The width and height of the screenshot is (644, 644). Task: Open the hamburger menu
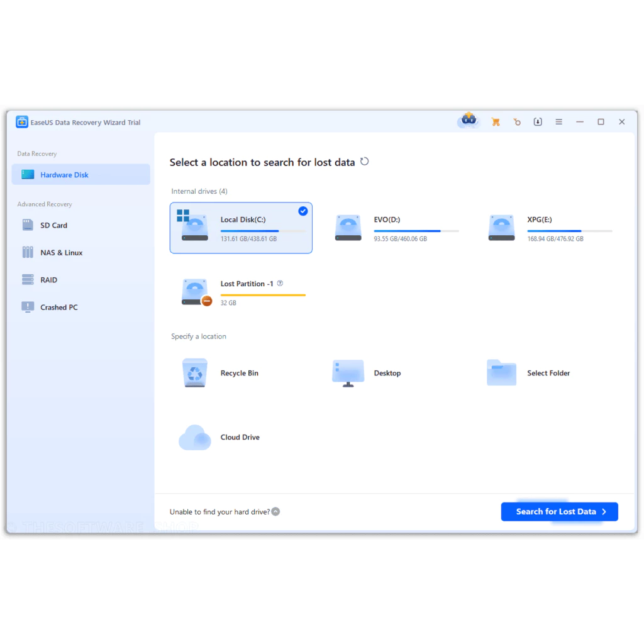tap(558, 121)
